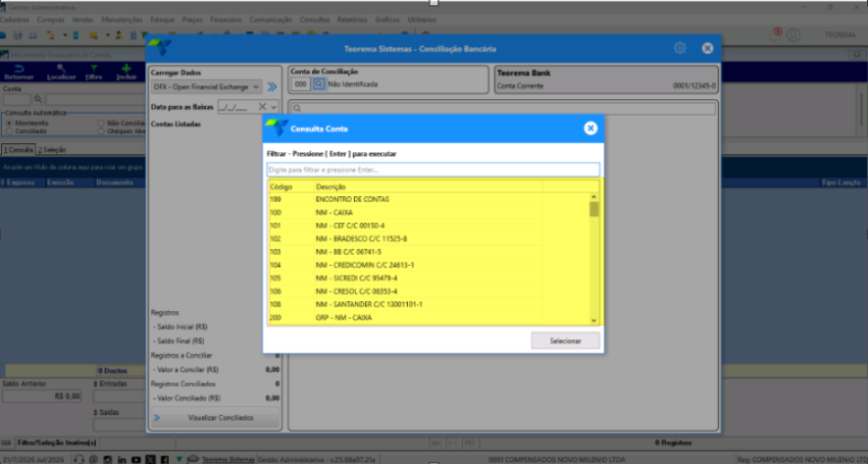Open the Instagram icon in status bar

pyautogui.click(x=107, y=459)
